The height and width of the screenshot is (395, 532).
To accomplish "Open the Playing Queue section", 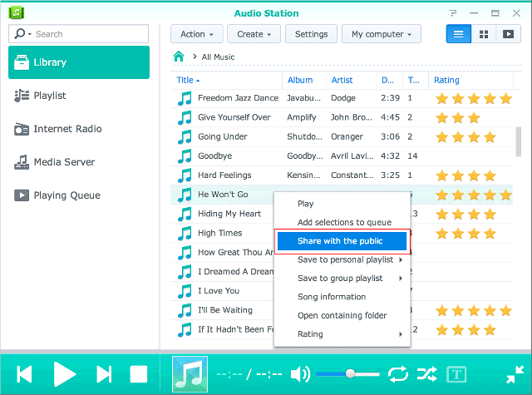I will 57,195.
